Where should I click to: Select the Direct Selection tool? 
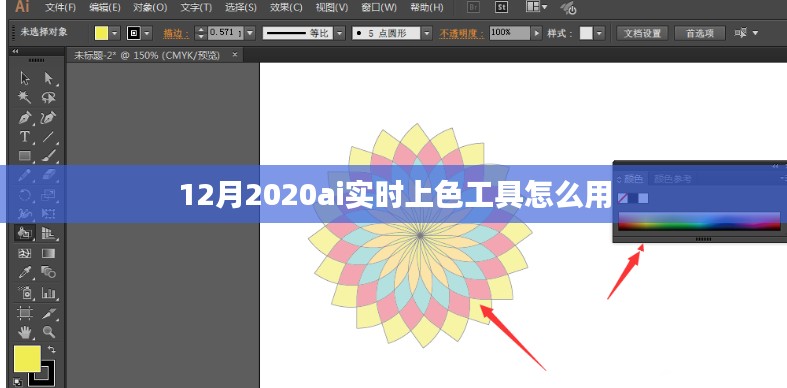[x=49, y=78]
